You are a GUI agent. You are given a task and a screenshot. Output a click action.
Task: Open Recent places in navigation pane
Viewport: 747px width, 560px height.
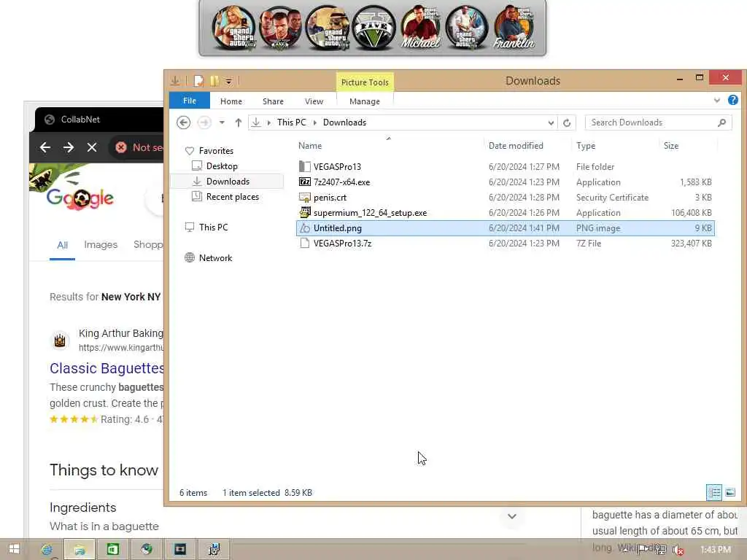(x=233, y=197)
